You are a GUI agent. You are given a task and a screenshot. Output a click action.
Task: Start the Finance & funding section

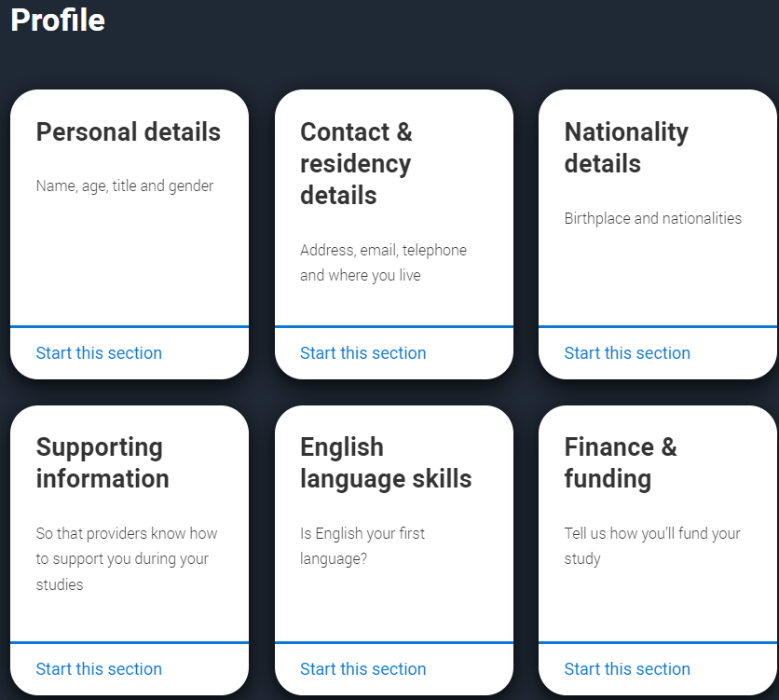627,669
